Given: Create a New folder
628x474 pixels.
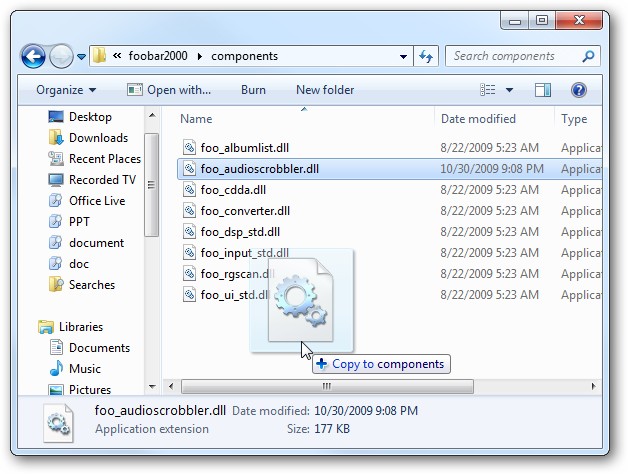Looking at the screenshot, I should coord(325,90).
